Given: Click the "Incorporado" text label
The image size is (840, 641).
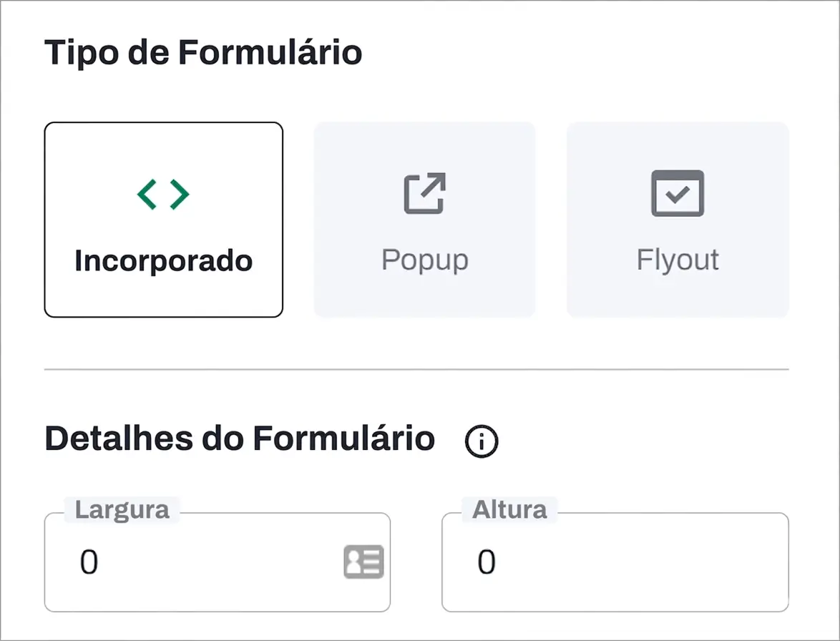Looking at the screenshot, I should 164,261.
